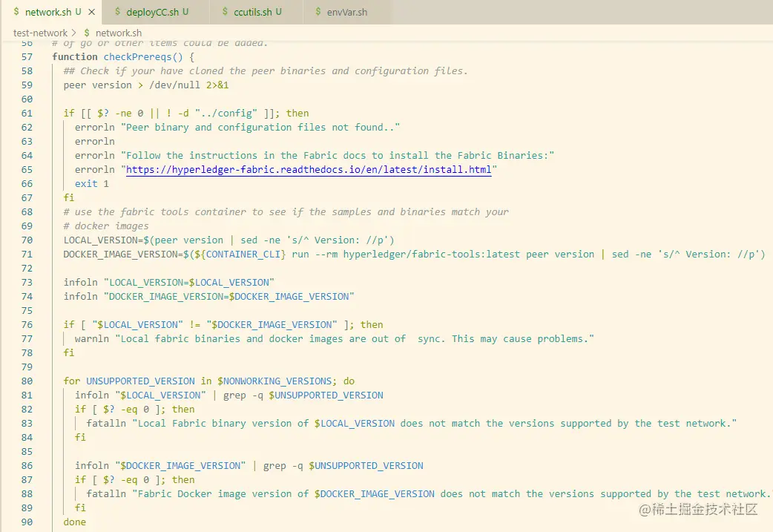Click errorln 'Peer binary and configuration files' line
The image size is (773, 532).
237,128
